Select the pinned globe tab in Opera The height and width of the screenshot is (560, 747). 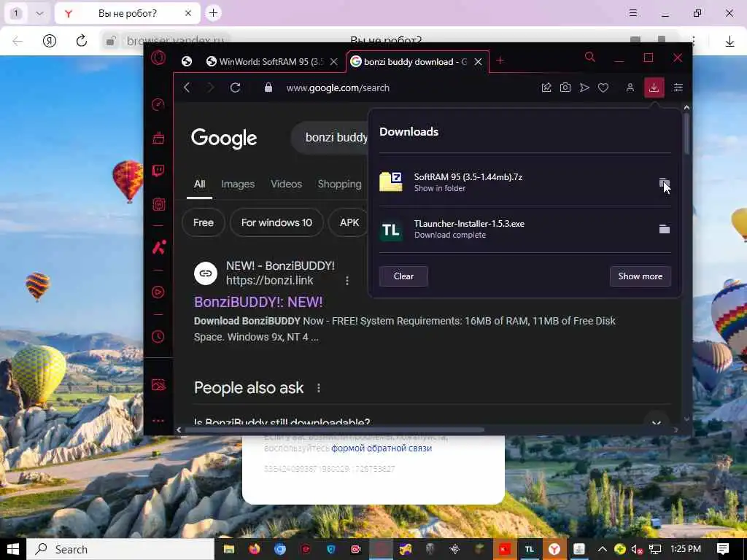pos(187,61)
